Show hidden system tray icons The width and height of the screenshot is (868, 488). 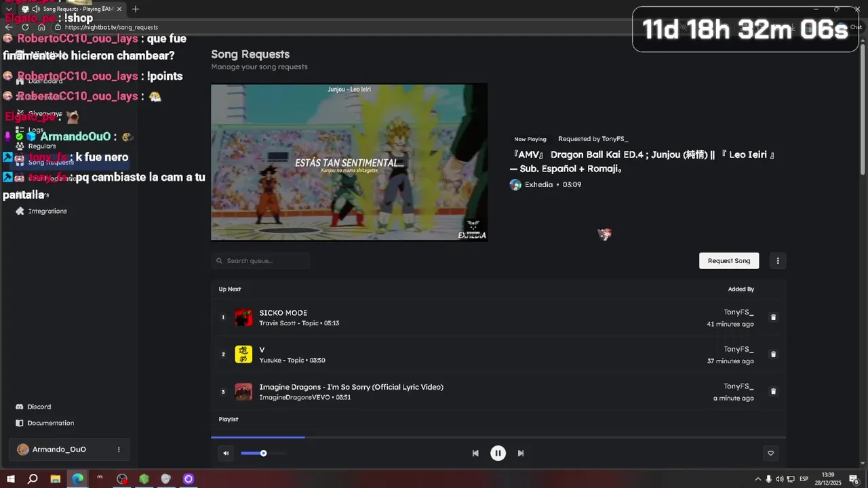click(x=757, y=479)
